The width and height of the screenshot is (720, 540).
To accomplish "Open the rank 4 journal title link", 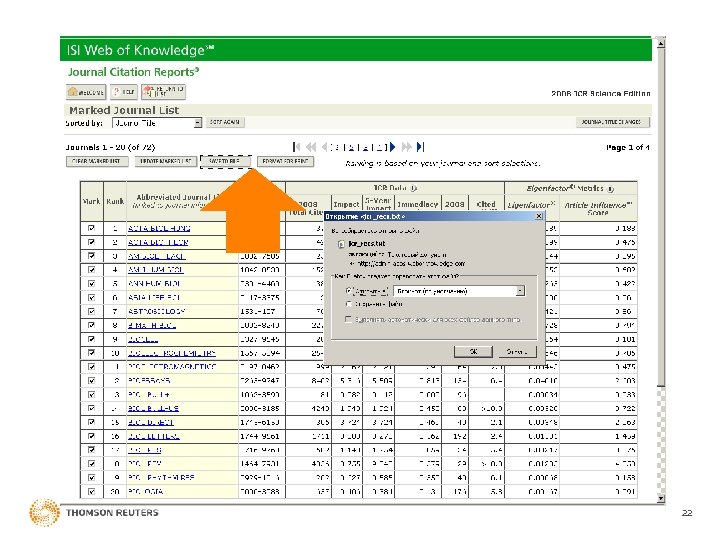I will [x=156, y=270].
